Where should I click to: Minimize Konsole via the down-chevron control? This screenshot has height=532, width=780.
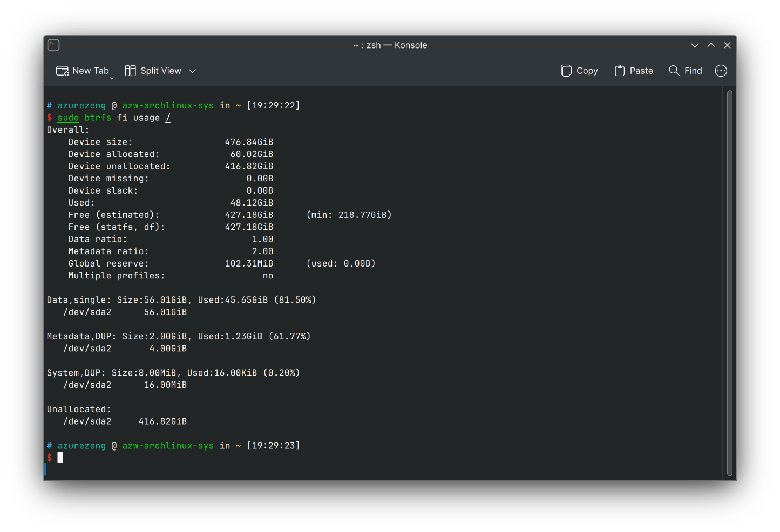[695, 45]
